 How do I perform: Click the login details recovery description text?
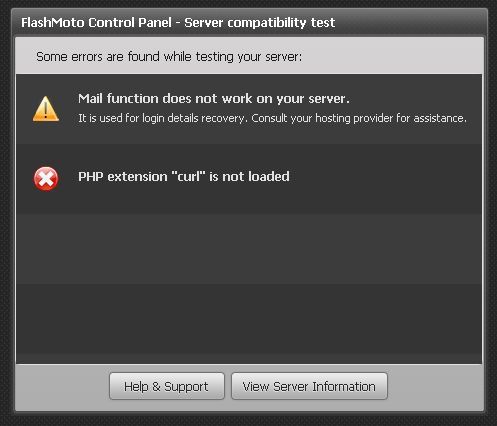pyautogui.click(x=272, y=118)
